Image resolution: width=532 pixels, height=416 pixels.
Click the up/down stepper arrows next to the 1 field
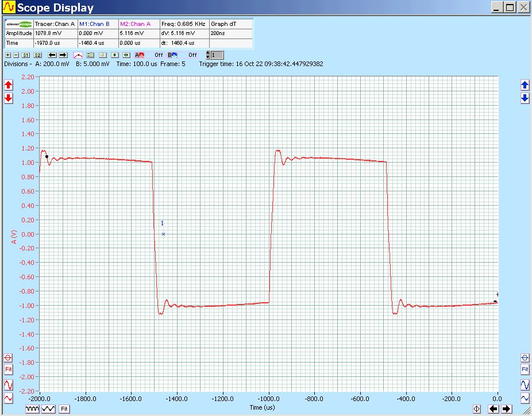(207, 55)
